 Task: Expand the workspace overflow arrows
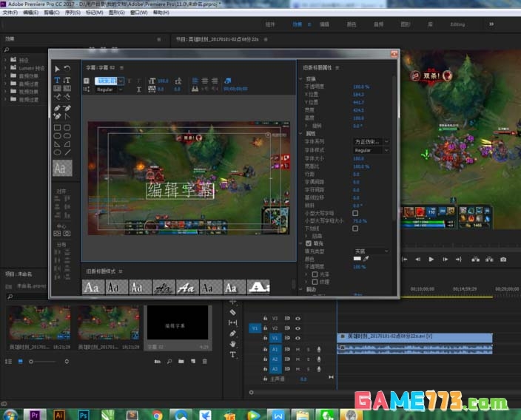click(491, 24)
